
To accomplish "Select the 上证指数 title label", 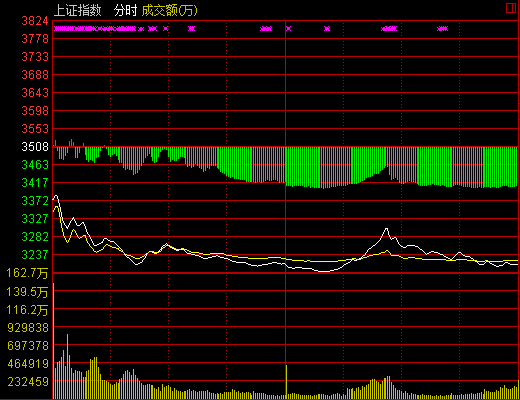I will coord(77,10).
